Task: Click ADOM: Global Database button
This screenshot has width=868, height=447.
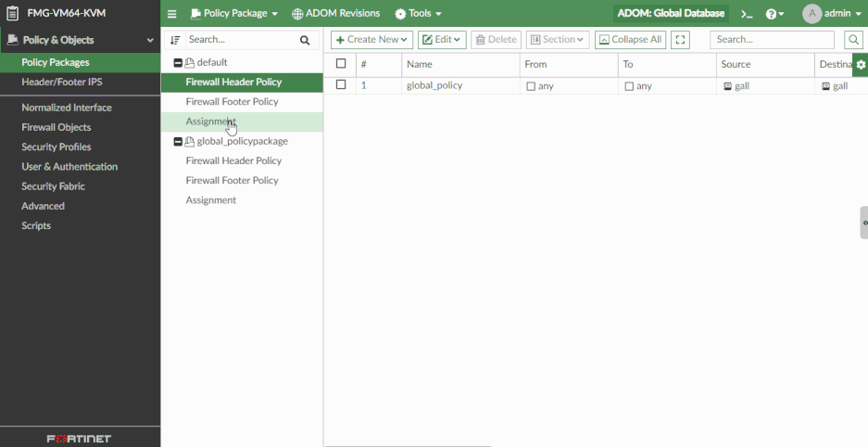Action: coord(671,14)
